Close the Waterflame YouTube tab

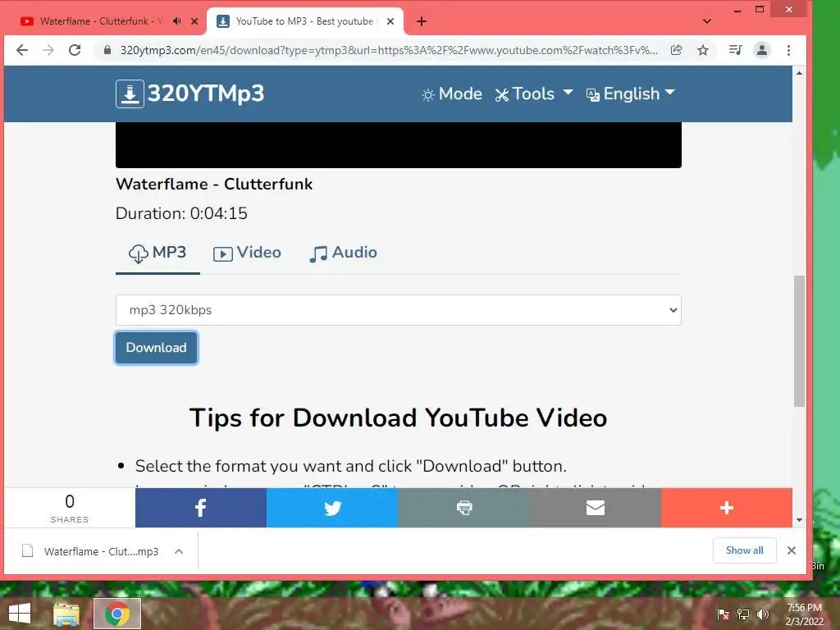click(x=194, y=21)
